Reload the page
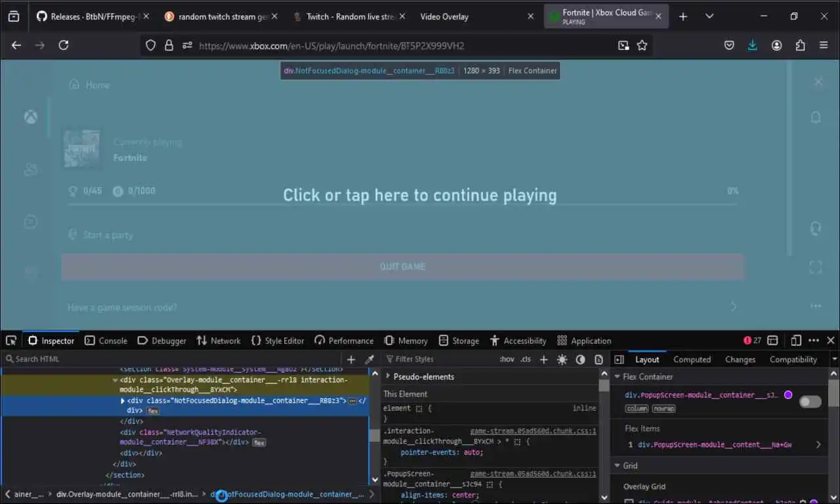Viewport: 840px width, 504px height. click(x=64, y=45)
